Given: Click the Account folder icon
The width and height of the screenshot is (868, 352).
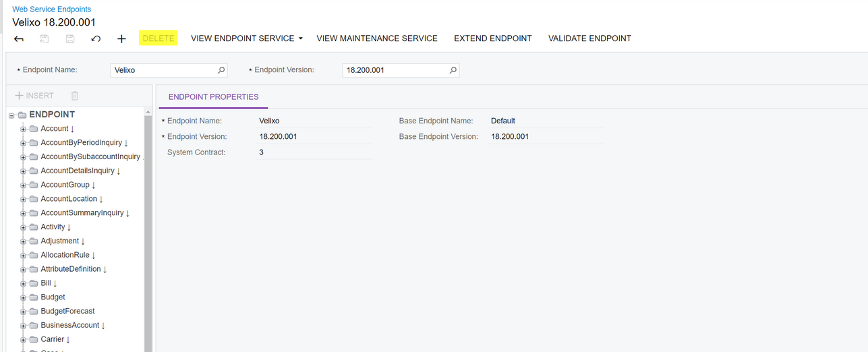Looking at the screenshot, I should click(x=34, y=129).
